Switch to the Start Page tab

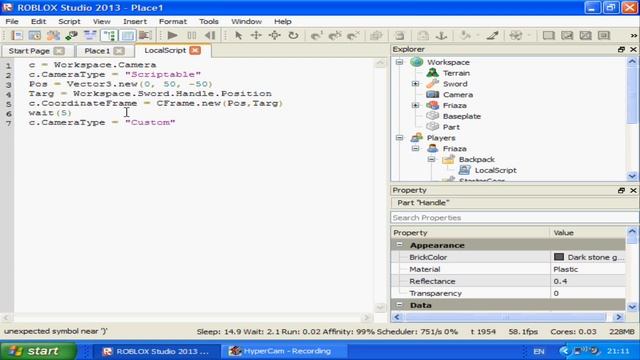tap(29, 51)
